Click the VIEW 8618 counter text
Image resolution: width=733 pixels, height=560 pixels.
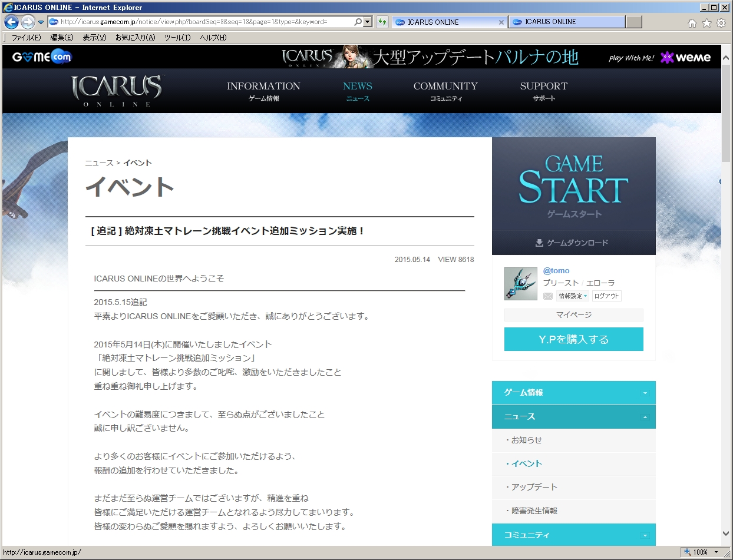[x=456, y=260]
